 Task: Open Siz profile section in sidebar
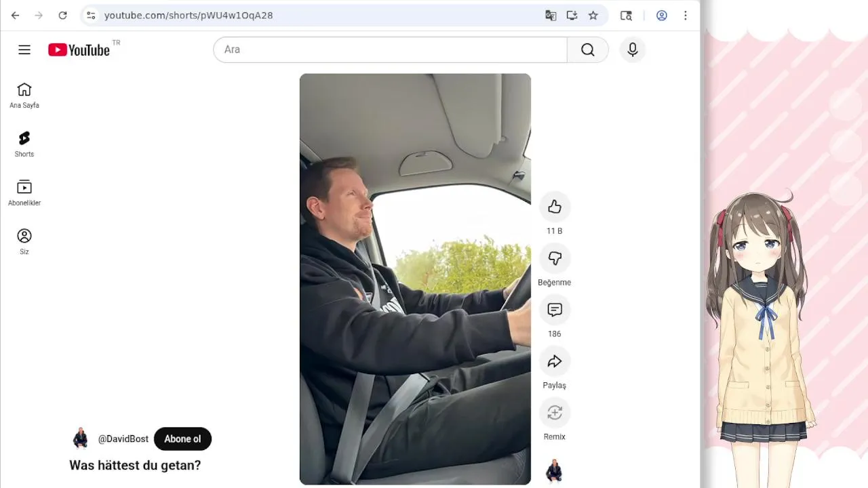pyautogui.click(x=24, y=242)
